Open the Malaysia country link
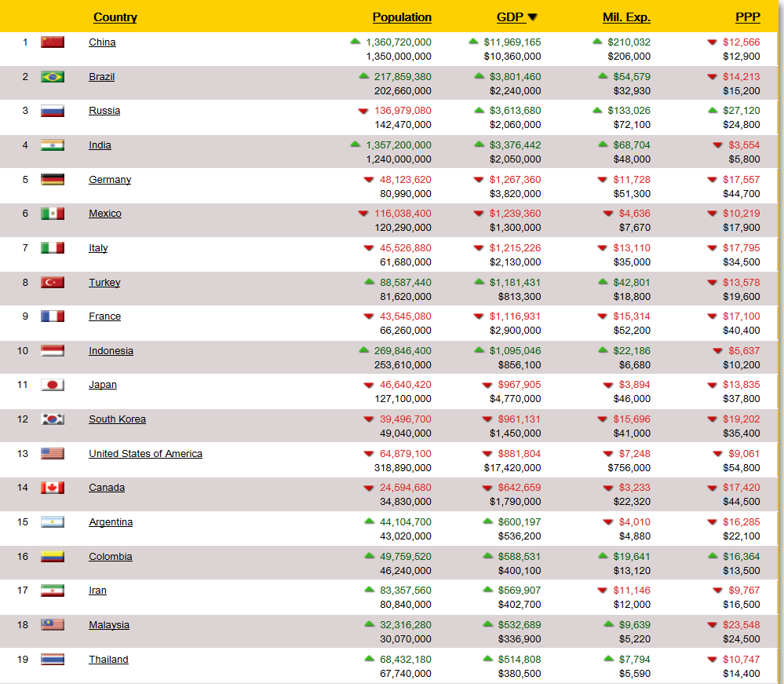This screenshot has height=684, width=784. (109, 625)
